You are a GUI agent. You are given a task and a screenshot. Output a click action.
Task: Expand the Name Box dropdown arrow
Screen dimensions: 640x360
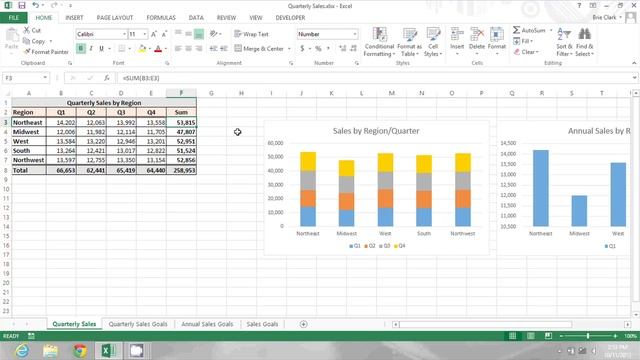45,78
